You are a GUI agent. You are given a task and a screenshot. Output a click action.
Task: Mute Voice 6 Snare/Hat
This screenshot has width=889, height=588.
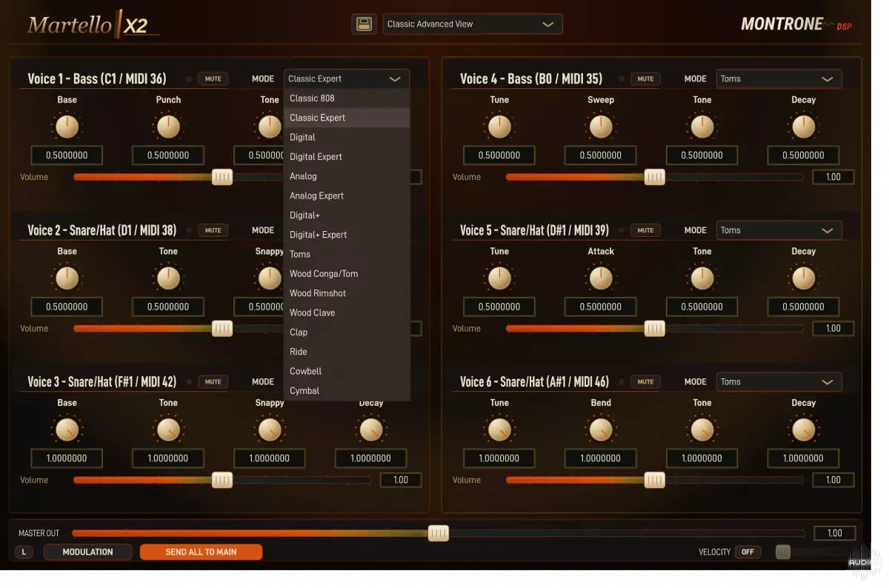tap(645, 381)
